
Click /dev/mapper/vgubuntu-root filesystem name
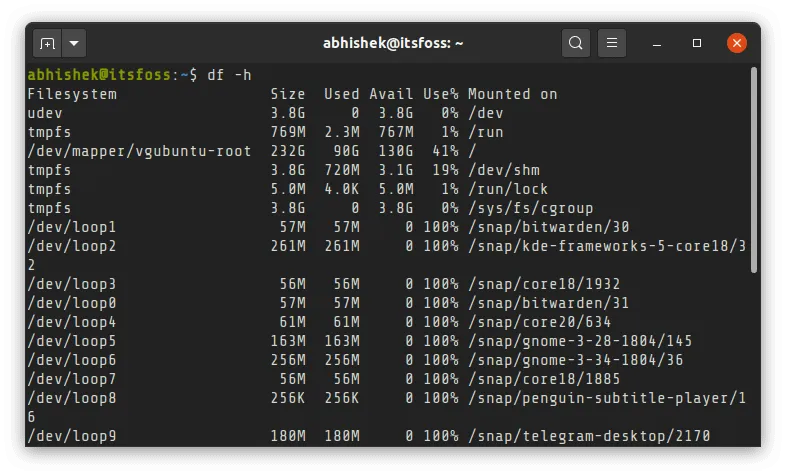(139, 151)
